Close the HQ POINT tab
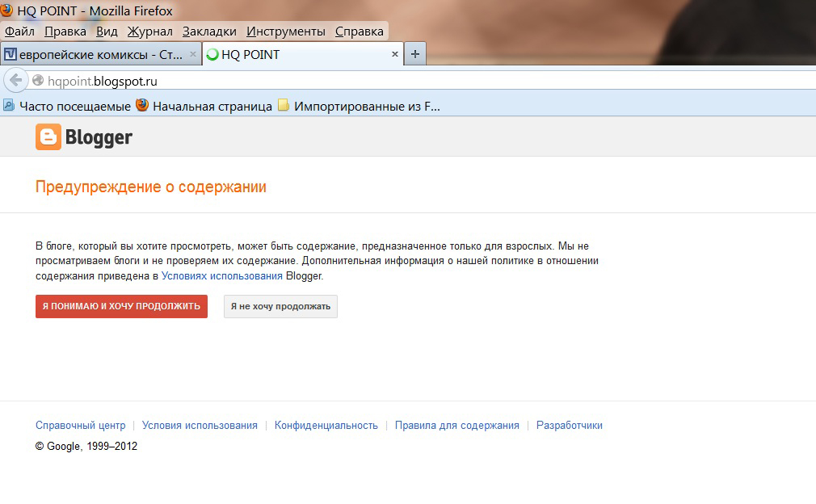This screenshot has height=504, width=816. 394,54
